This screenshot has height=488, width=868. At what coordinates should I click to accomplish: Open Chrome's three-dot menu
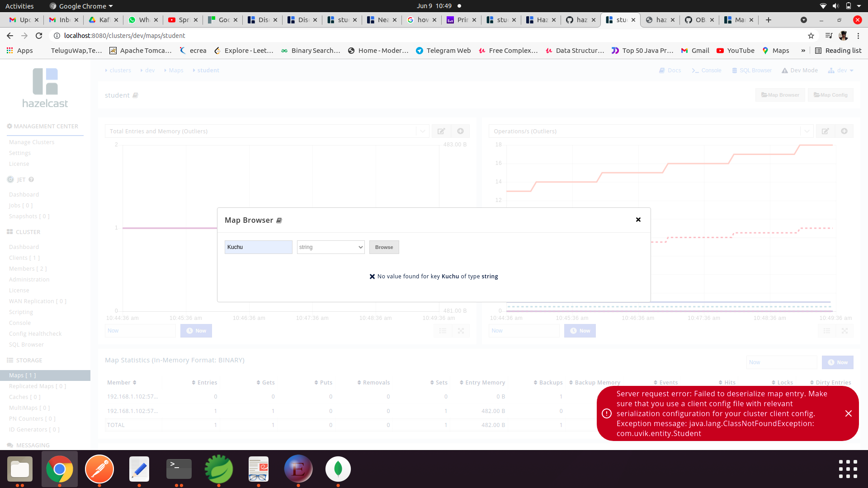859,36
